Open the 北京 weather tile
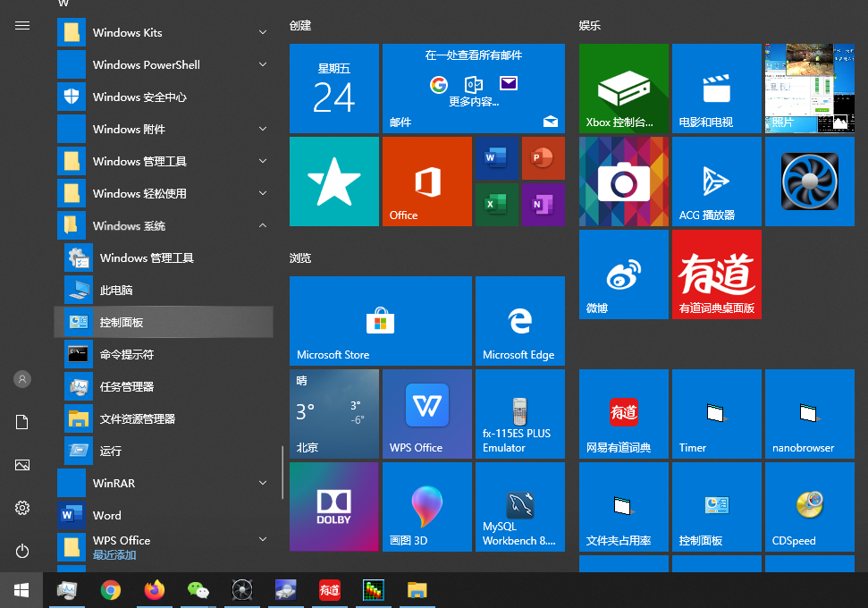This screenshot has height=608, width=868. pyautogui.click(x=334, y=414)
